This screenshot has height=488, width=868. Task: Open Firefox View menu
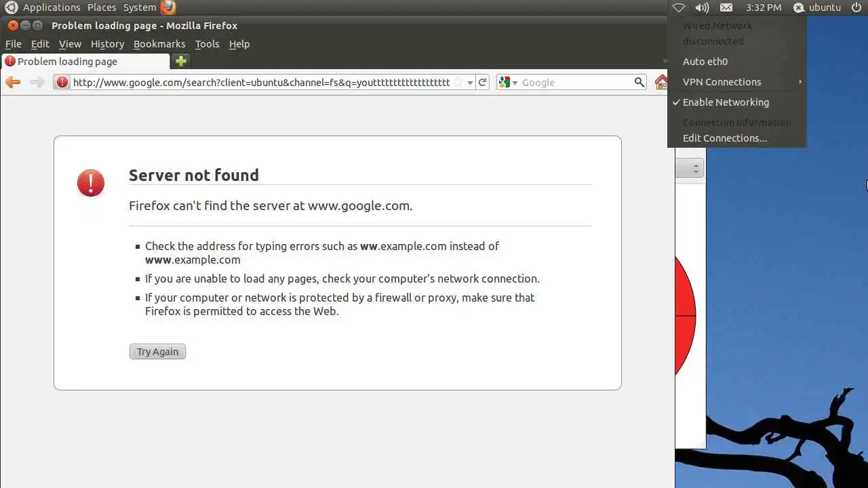70,44
